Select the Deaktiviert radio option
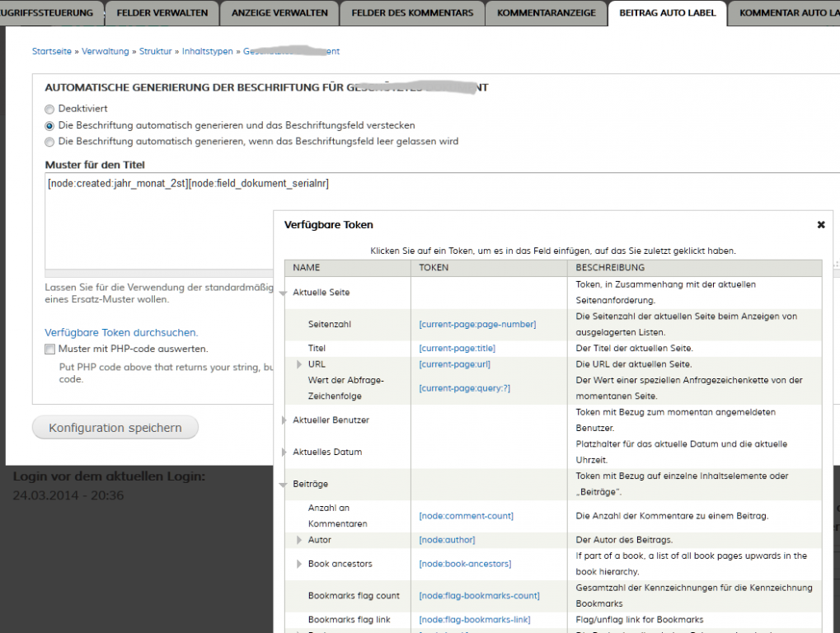 (49, 109)
